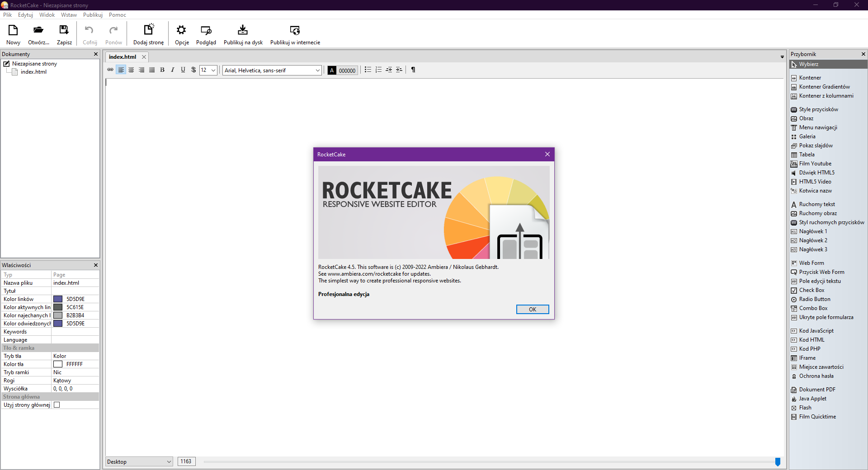Open the Plik menu

[x=7, y=15]
